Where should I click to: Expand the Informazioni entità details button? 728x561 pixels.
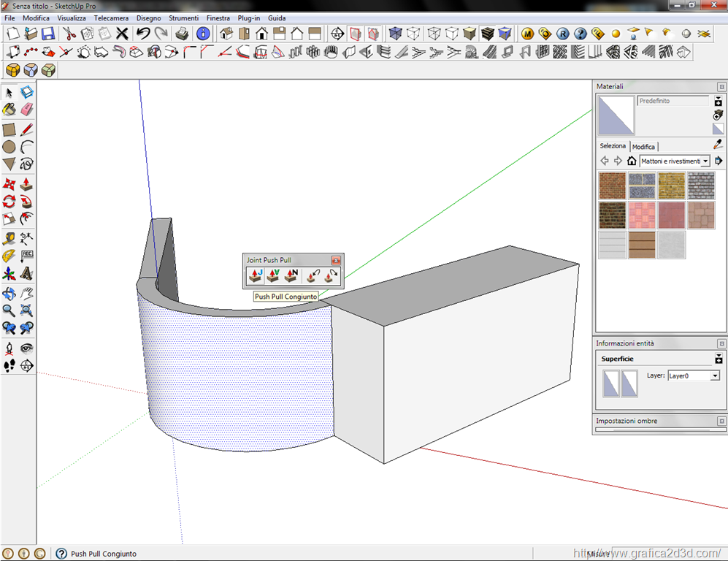click(718, 359)
